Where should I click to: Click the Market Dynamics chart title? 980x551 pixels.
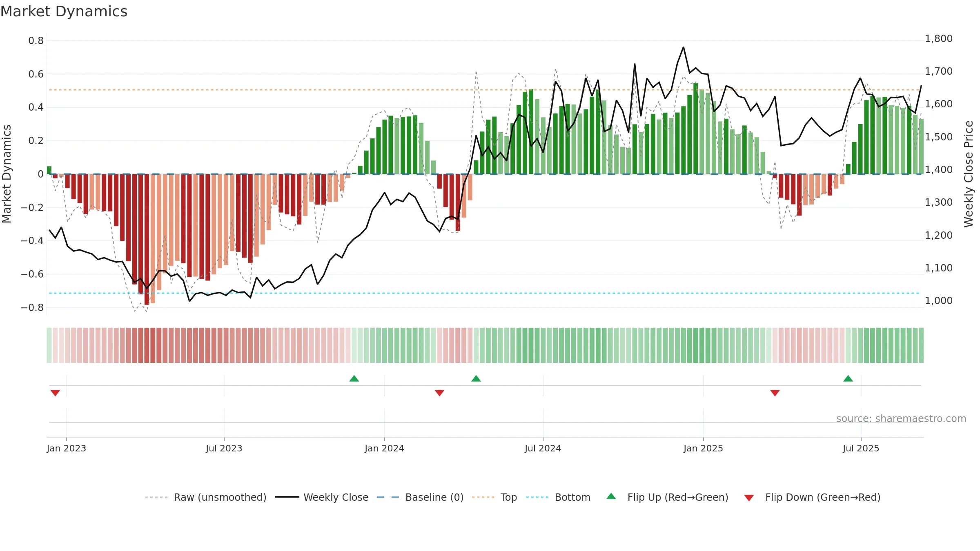[x=64, y=11]
